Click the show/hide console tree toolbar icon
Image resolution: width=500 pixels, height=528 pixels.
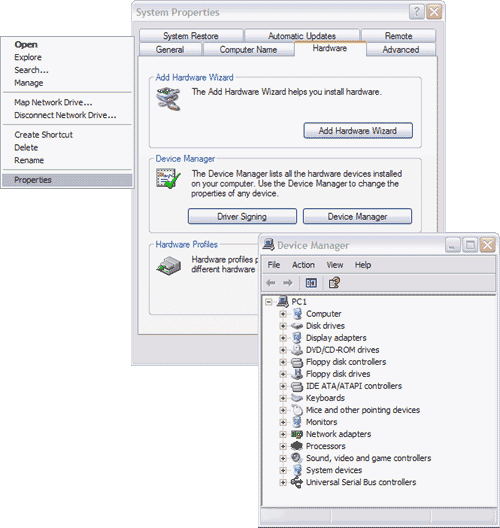point(311,283)
